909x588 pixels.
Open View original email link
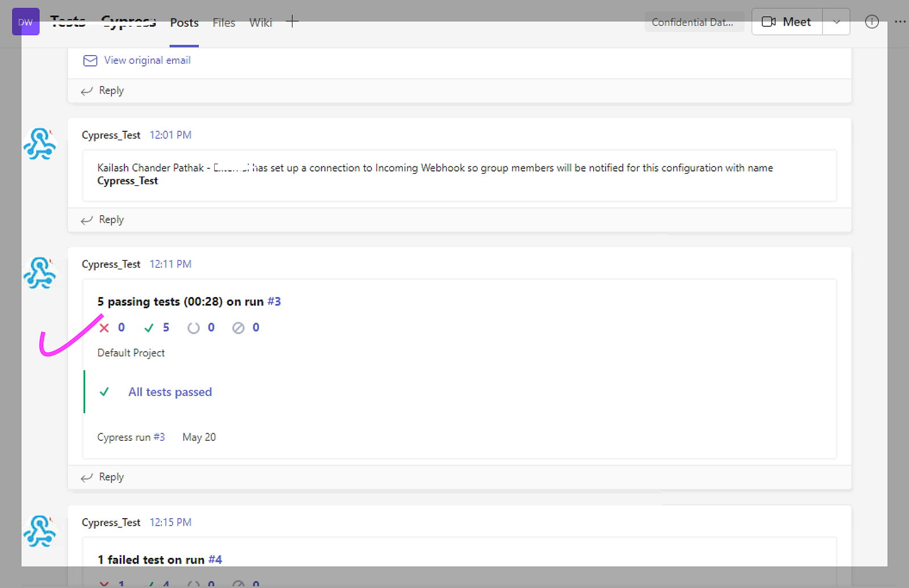147,60
